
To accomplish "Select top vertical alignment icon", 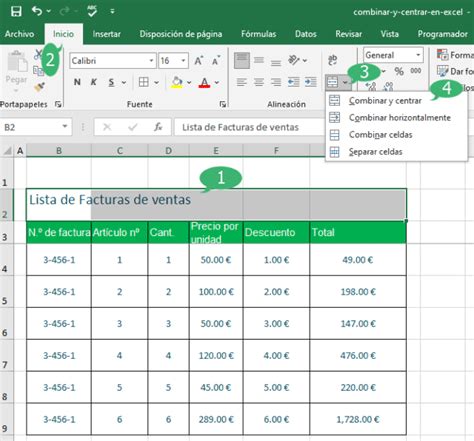I will (x=242, y=61).
